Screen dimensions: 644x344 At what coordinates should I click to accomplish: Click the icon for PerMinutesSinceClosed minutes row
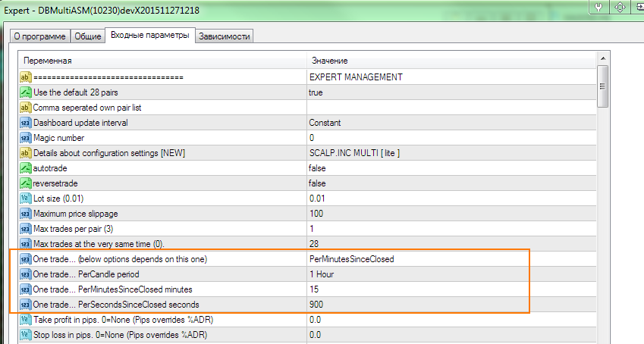point(26,289)
